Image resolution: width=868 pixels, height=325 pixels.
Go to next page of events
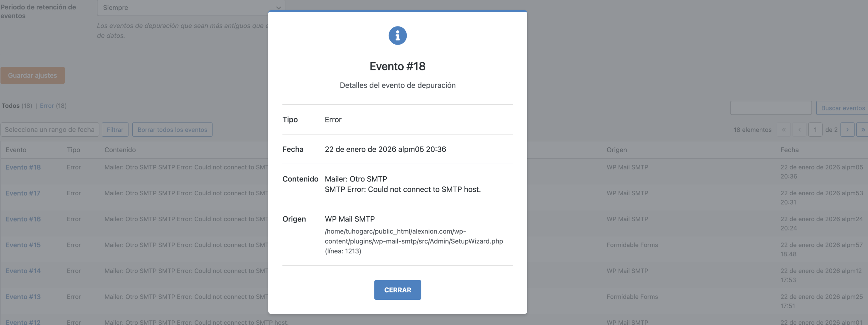847,129
